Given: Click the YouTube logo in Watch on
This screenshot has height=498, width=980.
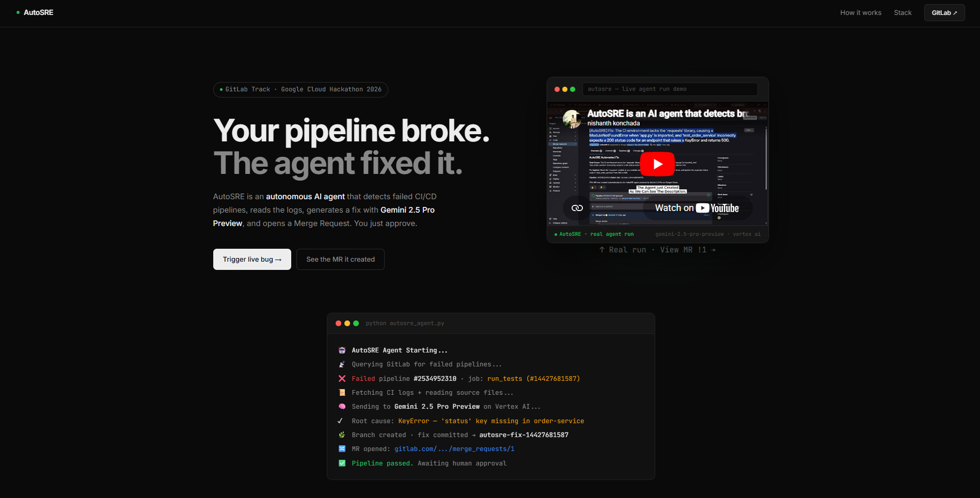Looking at the screenshot, I should (x=718, y=208).
